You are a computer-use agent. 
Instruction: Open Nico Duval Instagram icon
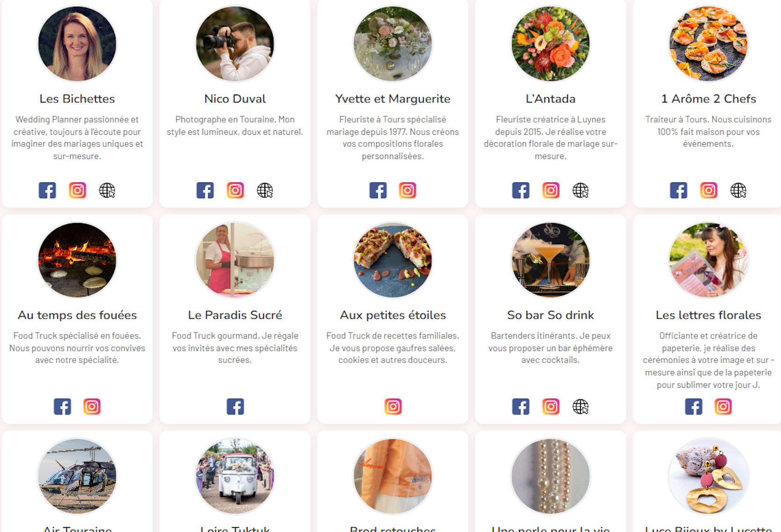tap(235, 190)
